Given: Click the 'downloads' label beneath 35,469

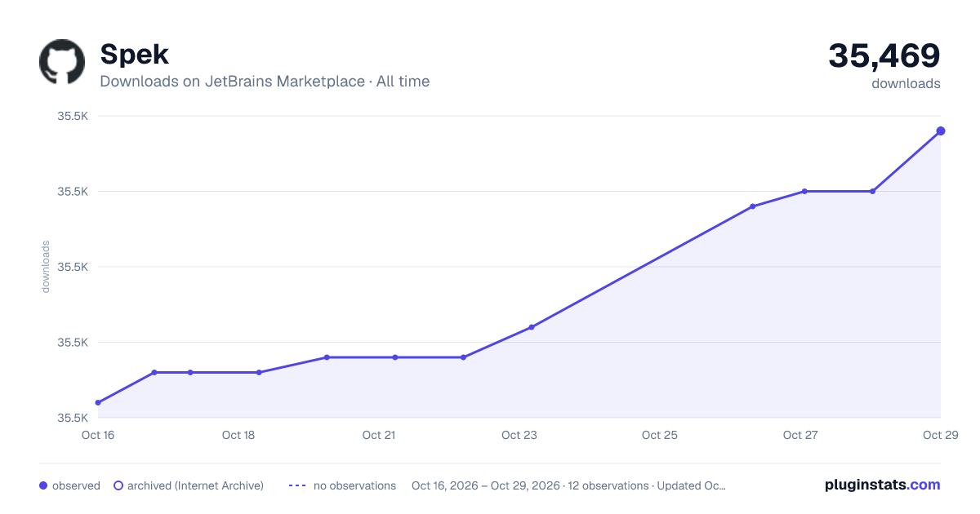Looking at the screenshot, I should (906, 83).
